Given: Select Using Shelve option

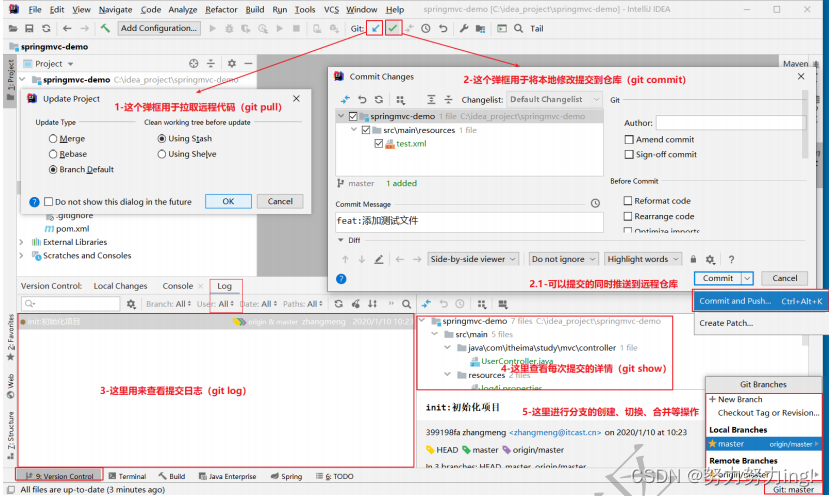Looking at the screenshot, I should 162,154.
